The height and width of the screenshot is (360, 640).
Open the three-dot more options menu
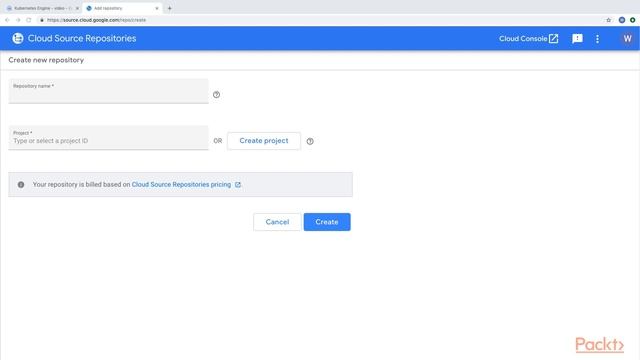(x=598, y=39)
